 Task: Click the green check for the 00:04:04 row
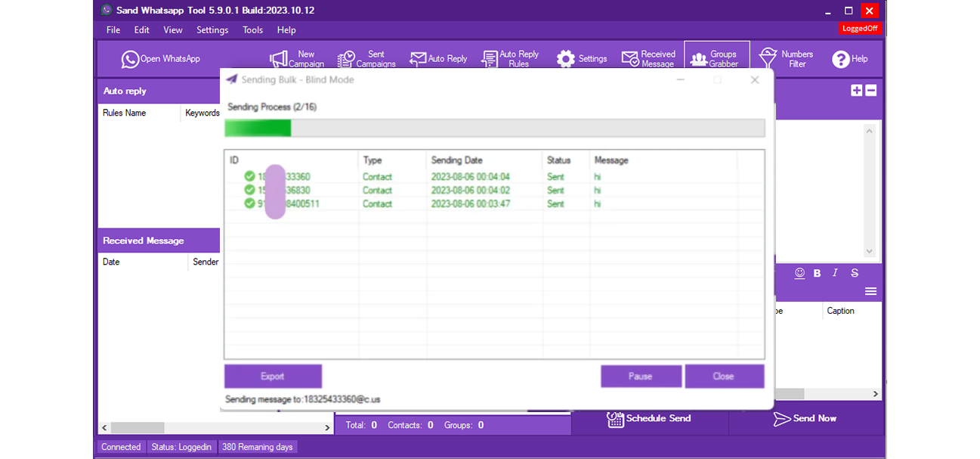coord(249,177)
